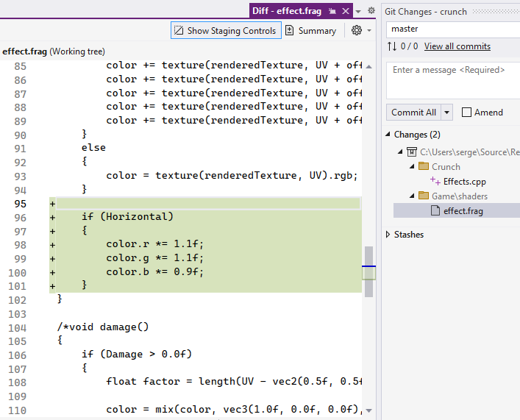Click the plus marker on line 95
The image size is (520, 420).
click(52, 204)
